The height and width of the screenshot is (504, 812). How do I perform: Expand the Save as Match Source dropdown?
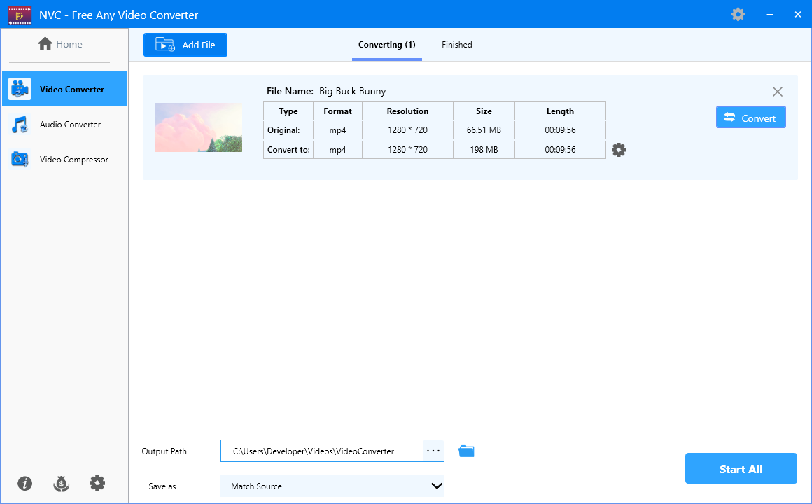click(x=332, y=486)
